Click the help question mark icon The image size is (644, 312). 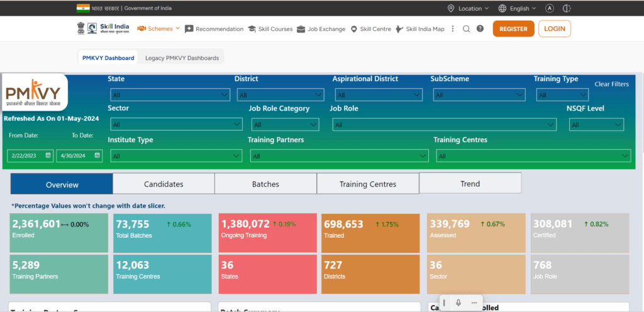(480, 29)
